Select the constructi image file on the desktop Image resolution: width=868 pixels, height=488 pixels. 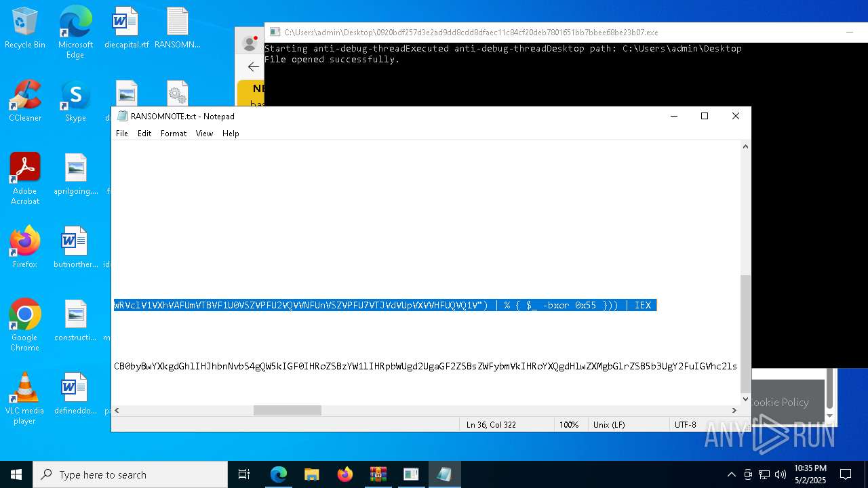click(x=75, y=321)
